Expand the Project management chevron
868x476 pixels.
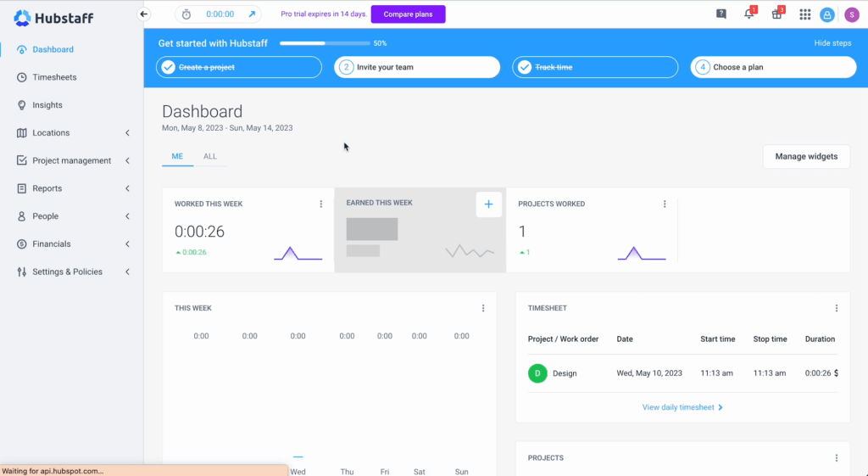[127, 160]
